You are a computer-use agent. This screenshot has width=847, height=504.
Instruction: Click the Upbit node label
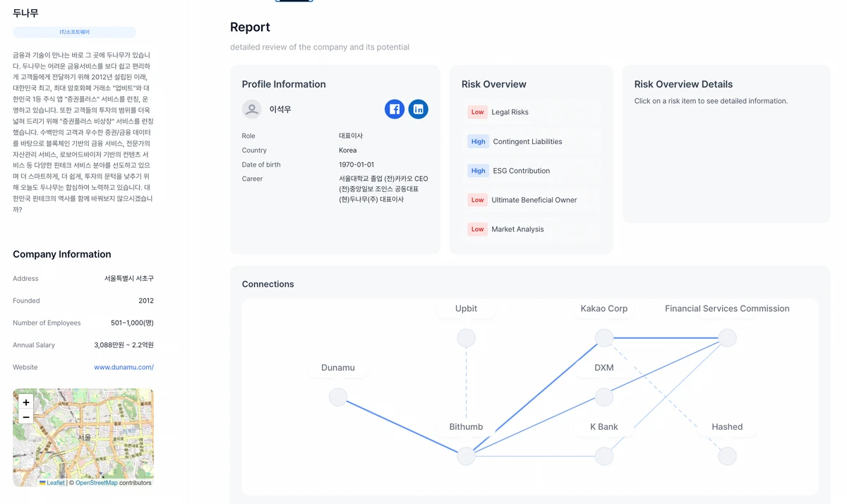[x=466, y=308]
